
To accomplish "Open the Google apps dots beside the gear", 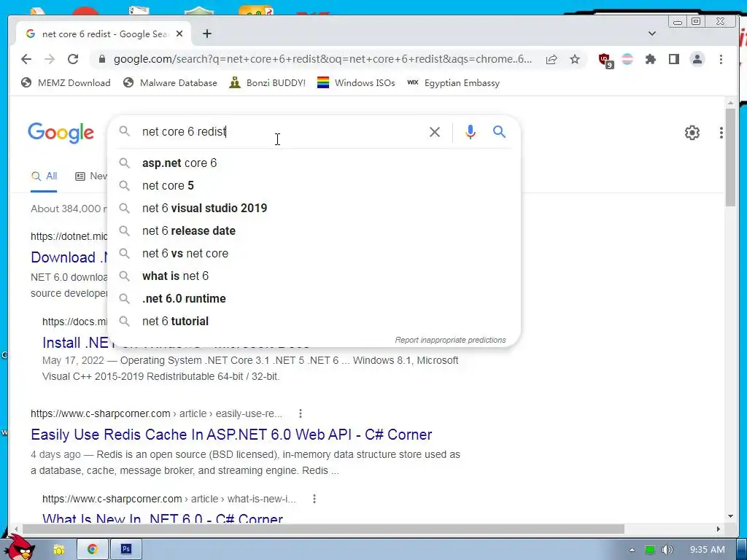I will (x=721, y=133).
